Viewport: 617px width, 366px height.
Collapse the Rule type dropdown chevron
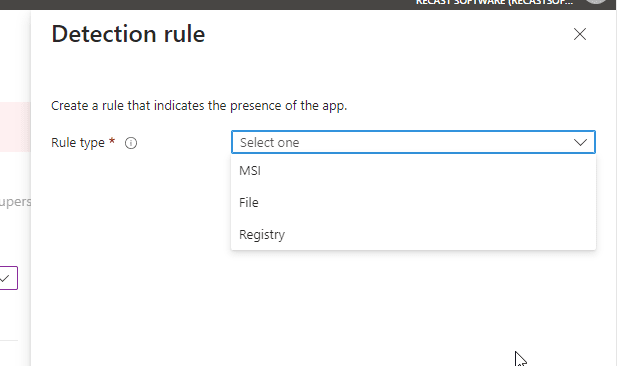pos(580,142)
